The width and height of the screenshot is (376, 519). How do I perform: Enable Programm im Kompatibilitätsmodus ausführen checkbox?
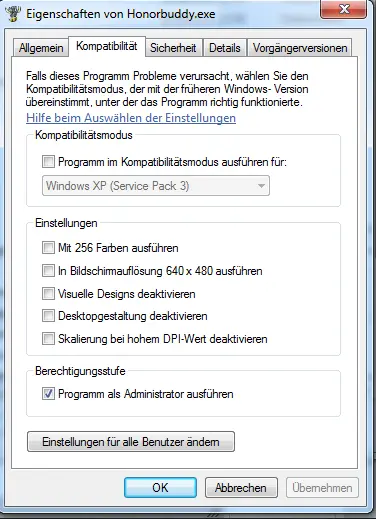(x=48, y=162)
